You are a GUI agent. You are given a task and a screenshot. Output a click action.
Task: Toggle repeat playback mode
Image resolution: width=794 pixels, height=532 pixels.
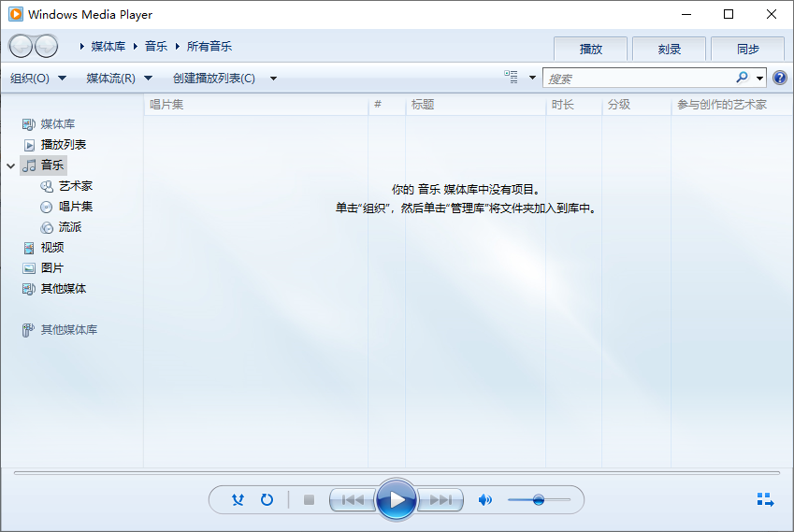click(x=267, y=499)
